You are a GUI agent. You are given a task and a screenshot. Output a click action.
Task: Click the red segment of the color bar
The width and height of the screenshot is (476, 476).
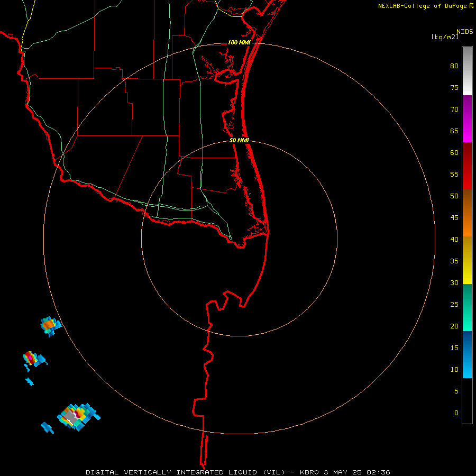tap(467, 166)
